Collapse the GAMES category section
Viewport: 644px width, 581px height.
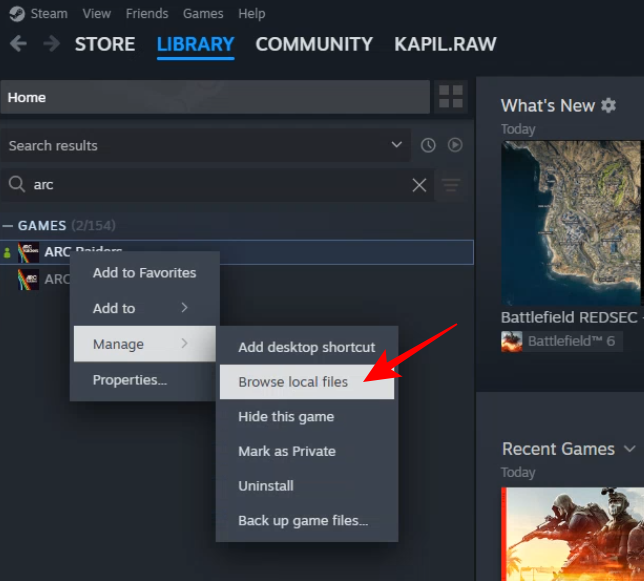(9, 226)
